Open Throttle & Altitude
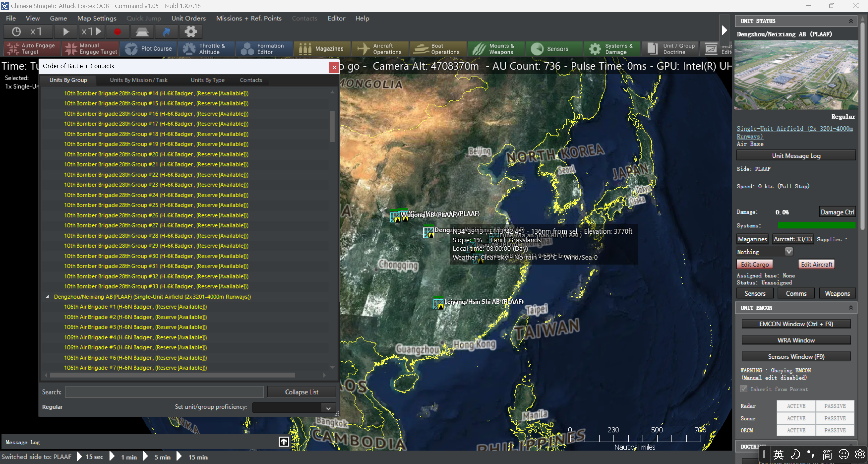Screen dimensions: 868x464 (206, 49)
